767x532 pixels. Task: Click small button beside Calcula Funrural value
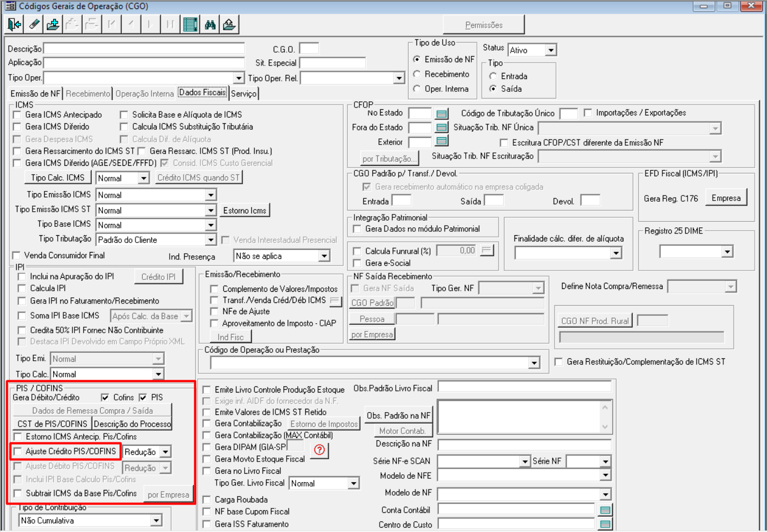[x=487, y=250]
